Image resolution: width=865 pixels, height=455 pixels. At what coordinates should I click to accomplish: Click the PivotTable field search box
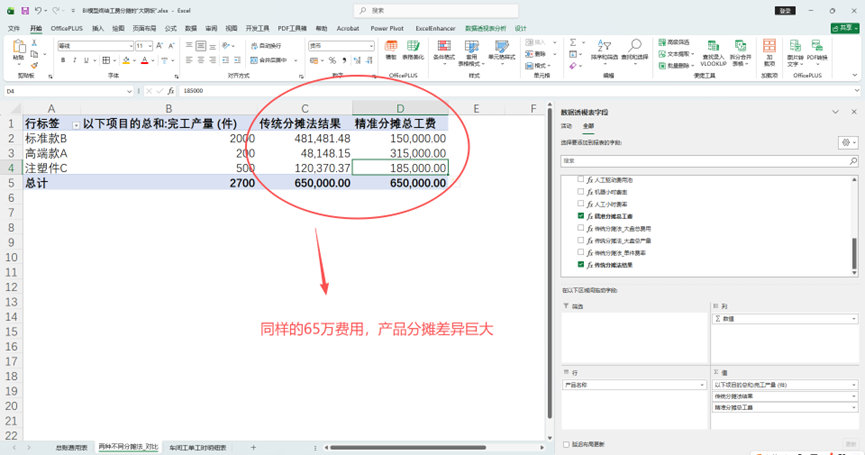click(x=709, y=160)
